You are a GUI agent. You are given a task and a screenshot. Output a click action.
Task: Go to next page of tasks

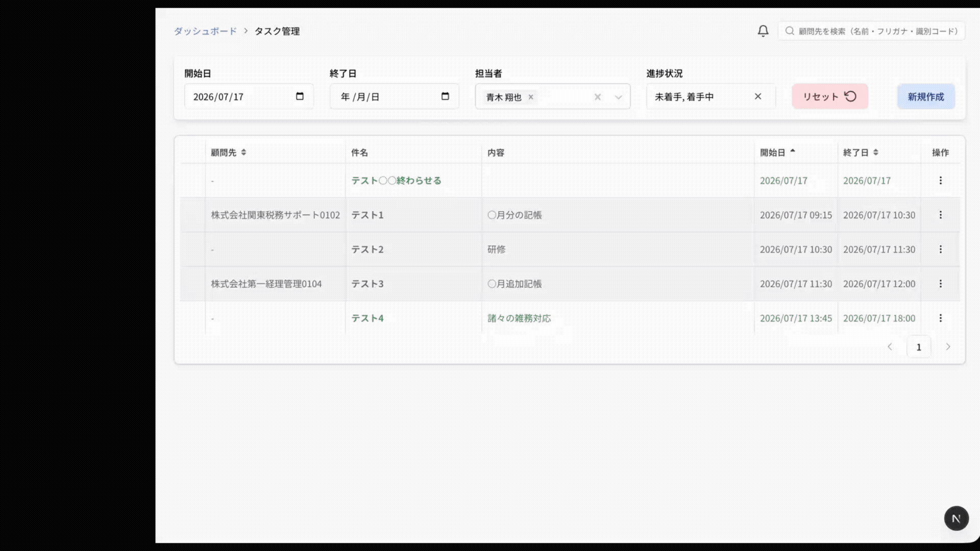point(948,347)
